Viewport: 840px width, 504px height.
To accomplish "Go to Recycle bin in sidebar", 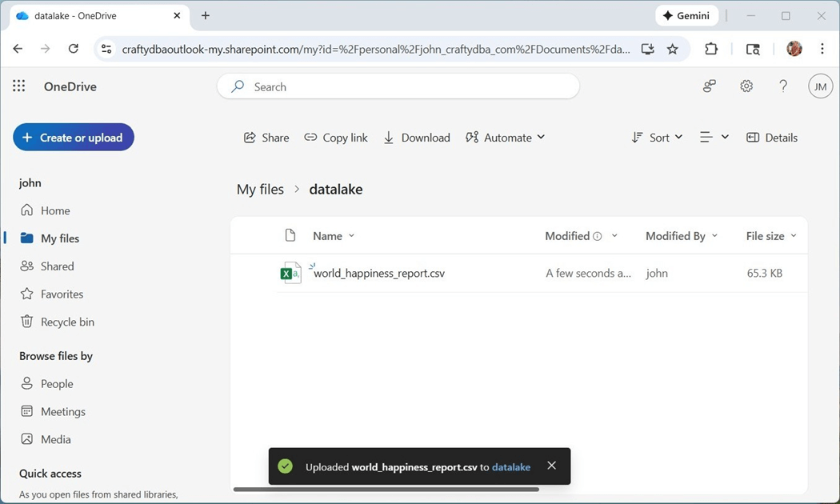I will [x=67, y=322].
